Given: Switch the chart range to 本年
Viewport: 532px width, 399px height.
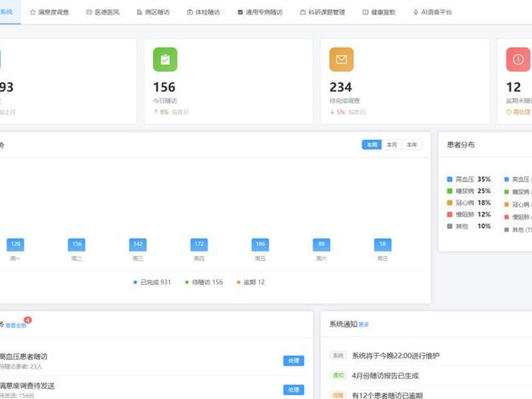Looking at the screenshot, I should pos(412,144).
